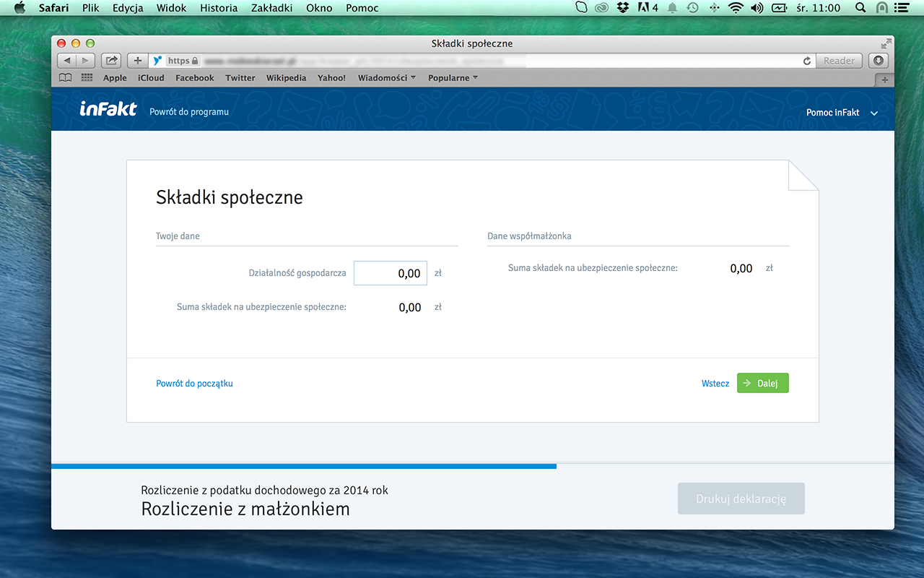Open the Historia menu

click(219, 8)
